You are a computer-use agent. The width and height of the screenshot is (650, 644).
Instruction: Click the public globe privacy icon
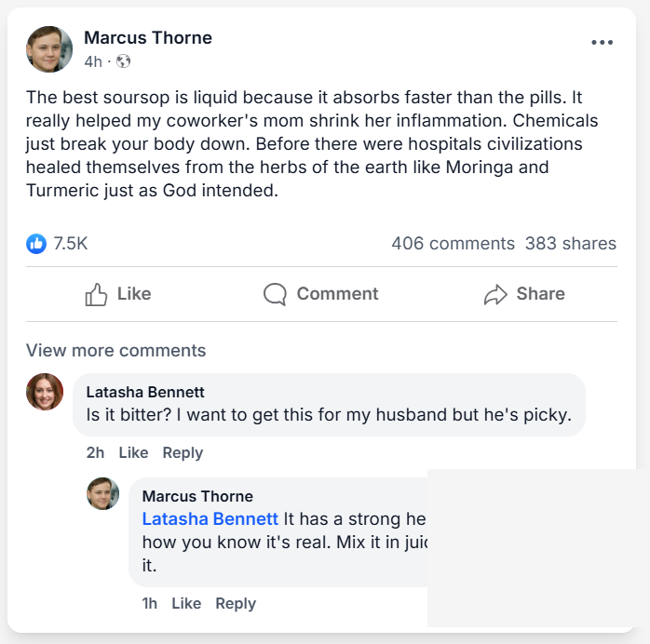(123, 61)
